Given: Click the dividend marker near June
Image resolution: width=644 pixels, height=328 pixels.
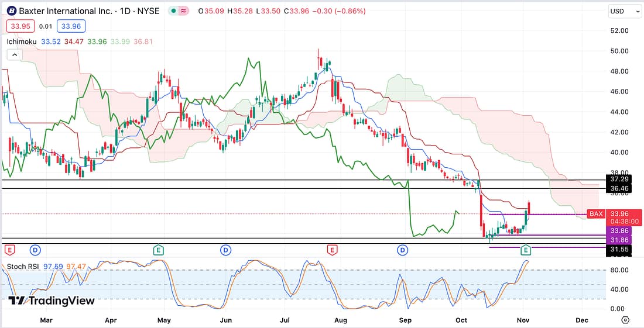Looking at the screenshot, I should pos(225,250).
